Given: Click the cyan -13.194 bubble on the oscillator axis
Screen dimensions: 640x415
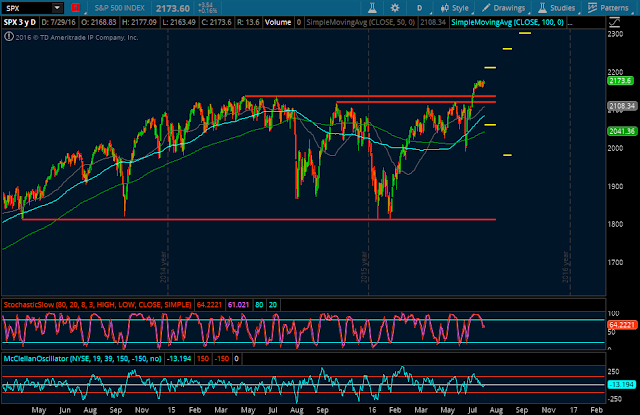Looking at the screenshot, I should [622, 384].
